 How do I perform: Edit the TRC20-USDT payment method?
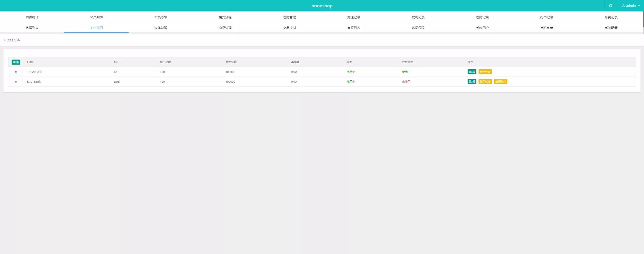[x=472, y=72]
